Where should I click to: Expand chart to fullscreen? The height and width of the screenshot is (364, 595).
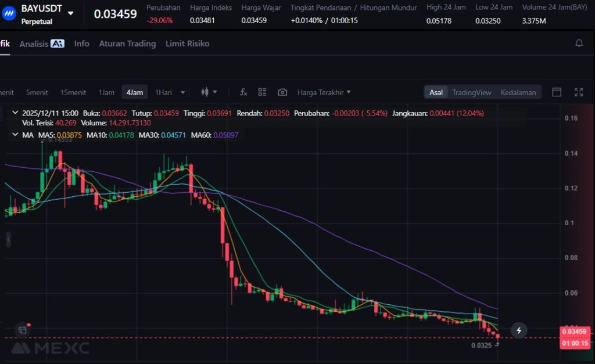(x=579, y=92)
